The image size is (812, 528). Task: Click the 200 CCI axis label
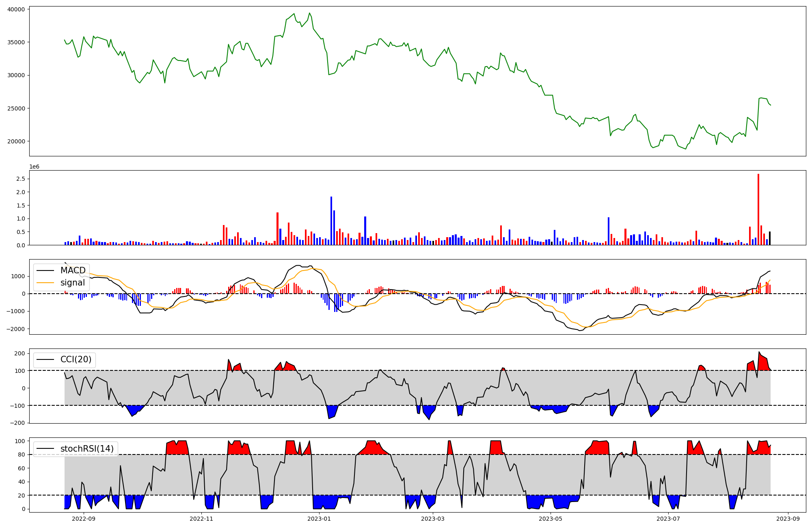coord(19,353)
